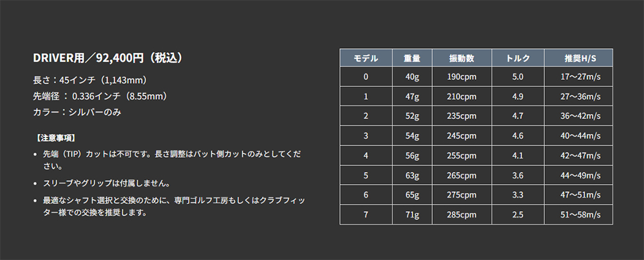The height and width of the screenshot is (260, 644).
Task: Click the 先端径 0.336インチ text line
Action: point(101,96)
